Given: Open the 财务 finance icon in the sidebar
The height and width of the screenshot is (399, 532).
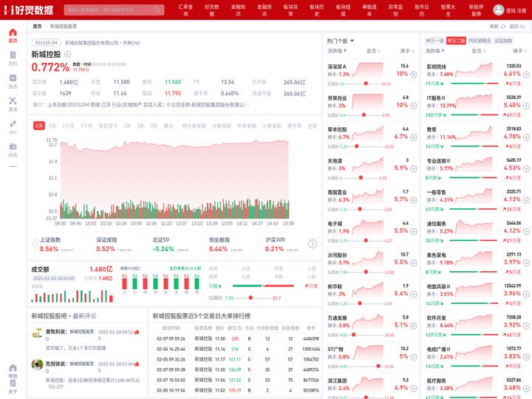Looking at the screenshot, I should coord(13,146).
